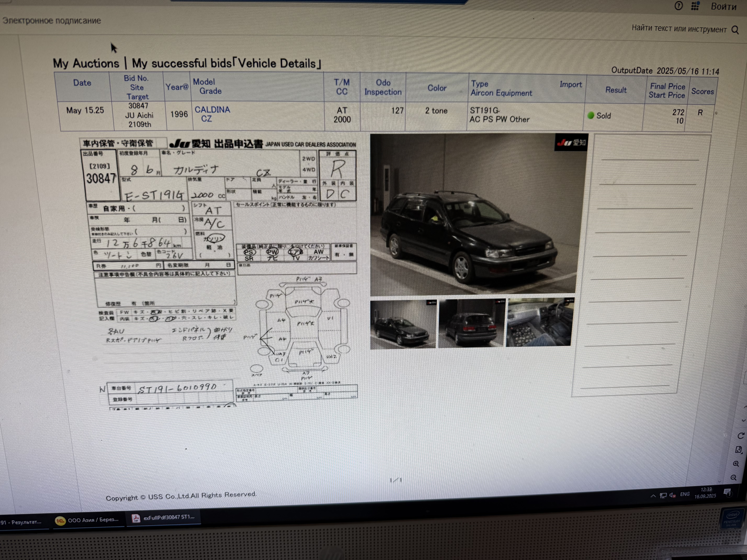Click the 'AT 2000' transmission cell
Screen dimensions: 747x560
point(342,115)
